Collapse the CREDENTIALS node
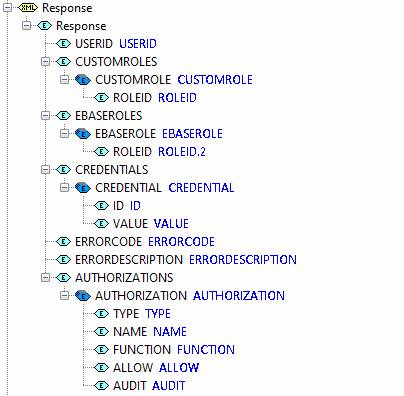 (45, 170)
